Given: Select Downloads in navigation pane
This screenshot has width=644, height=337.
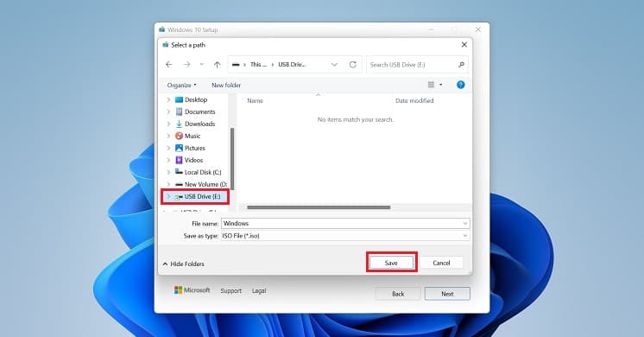Looking at the screenshot, I should [x=199, y=124].
